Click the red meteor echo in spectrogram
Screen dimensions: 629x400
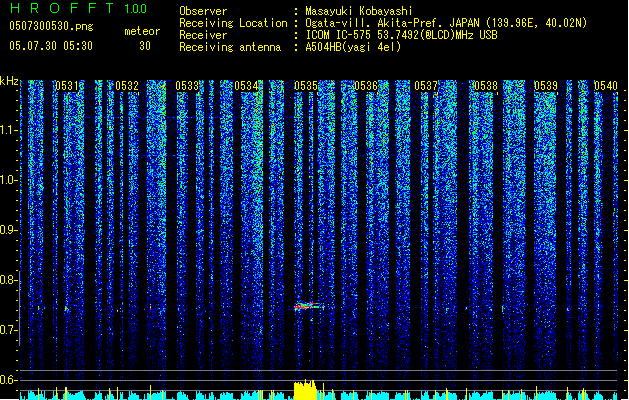click(x=308, y=307)
